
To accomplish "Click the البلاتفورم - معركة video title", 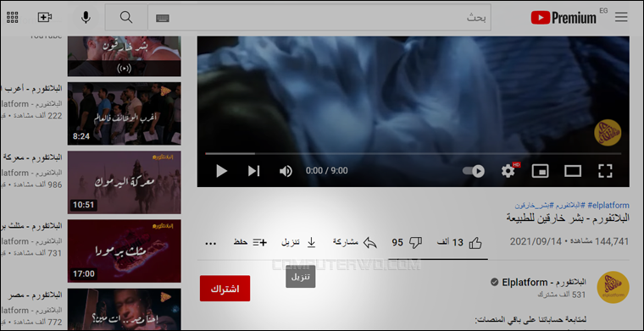I will click(32, 157).
